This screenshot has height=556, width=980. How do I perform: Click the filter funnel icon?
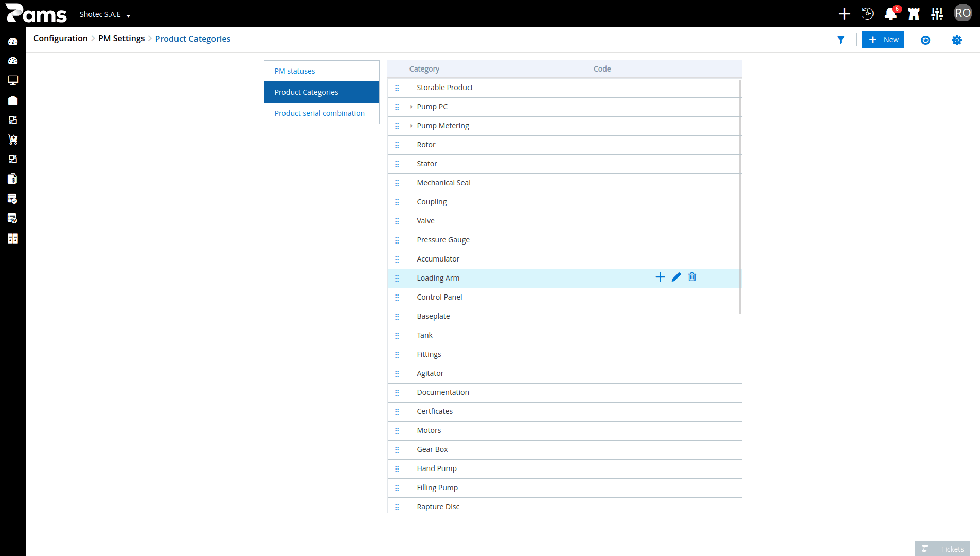click(x=841, y=40)
